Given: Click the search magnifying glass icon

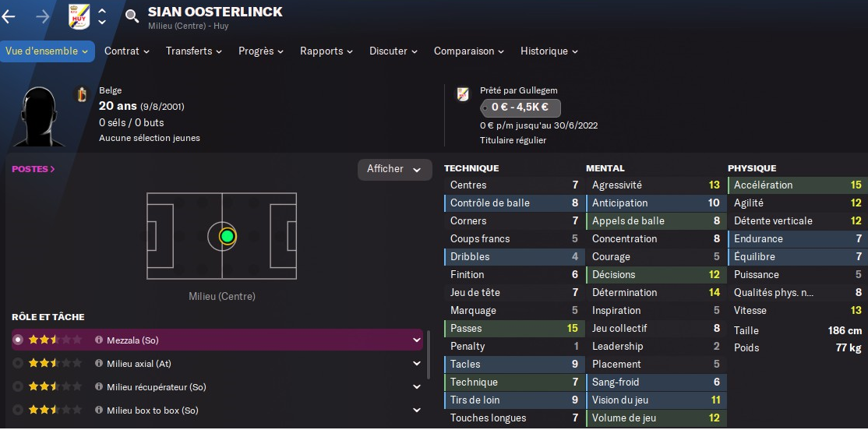Looking at the screenshot, I should click(132, 16).
